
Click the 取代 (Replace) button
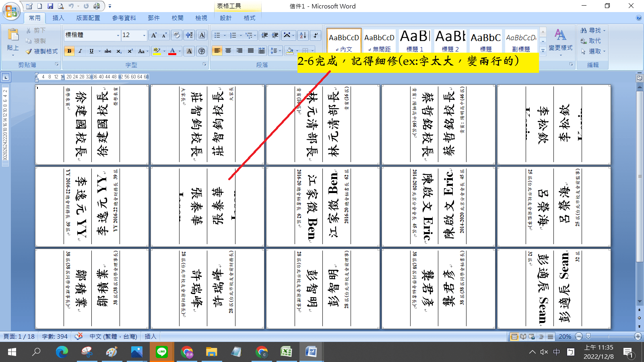pos(591,41)
